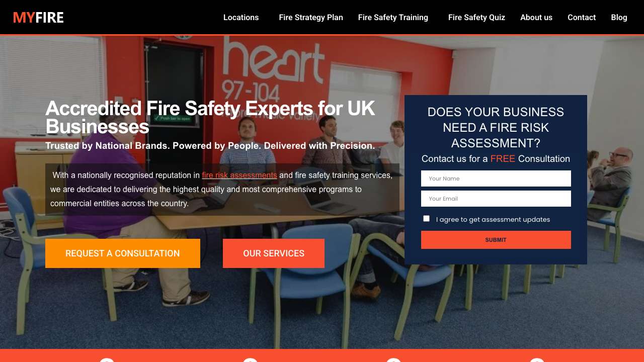644x362 pixels.
Task: Select About us in navigation
Action: coord(536,18)
